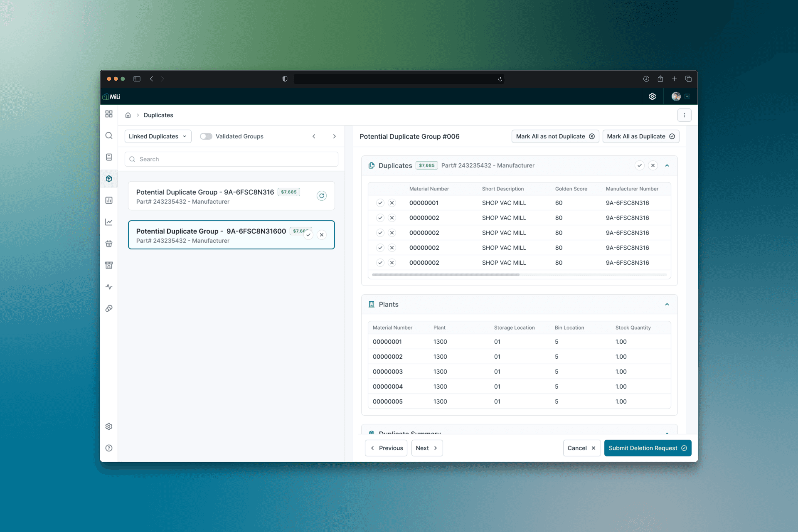Click Submit Deletion Request button
The image size is (798, 532).
coord(647,448)
